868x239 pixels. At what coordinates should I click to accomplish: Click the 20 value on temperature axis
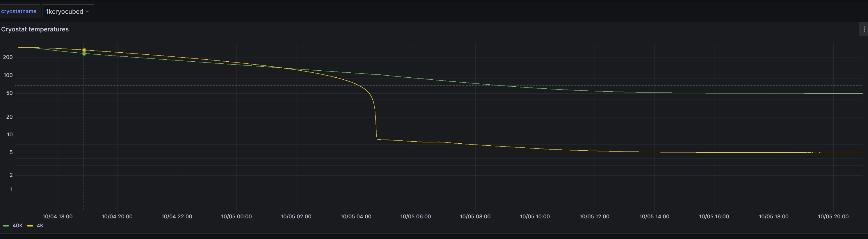(x=9, y=117)
